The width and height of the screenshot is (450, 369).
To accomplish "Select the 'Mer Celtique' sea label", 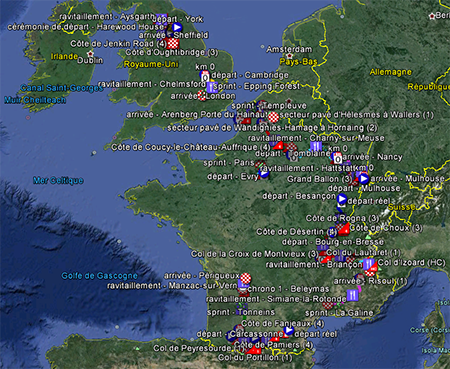I will tap(58, 181).
